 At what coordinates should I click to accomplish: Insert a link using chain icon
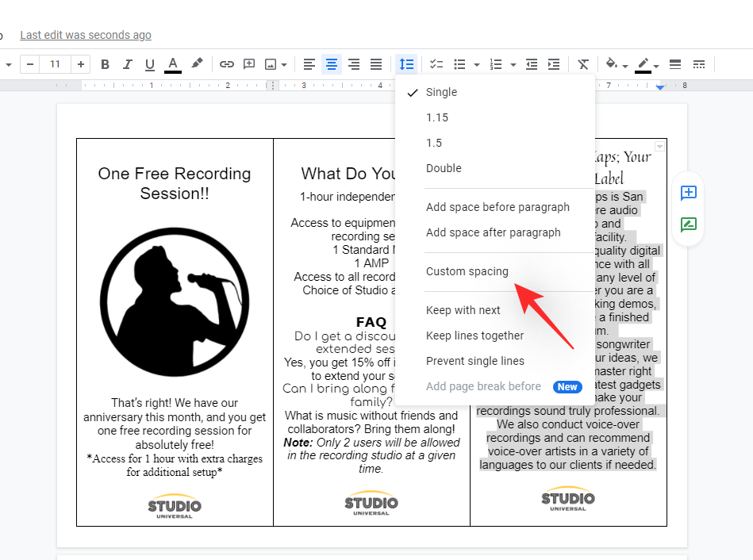[x=227, y=64]
